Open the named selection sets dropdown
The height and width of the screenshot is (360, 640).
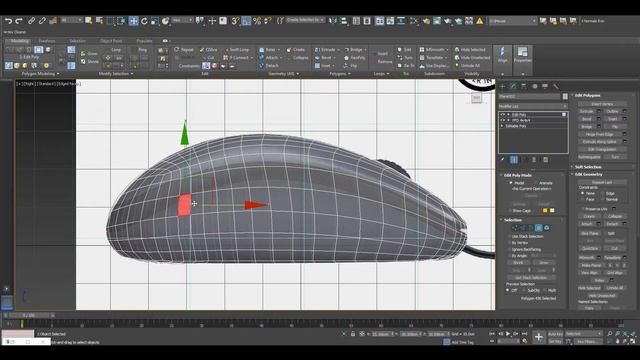pos(305,20)
